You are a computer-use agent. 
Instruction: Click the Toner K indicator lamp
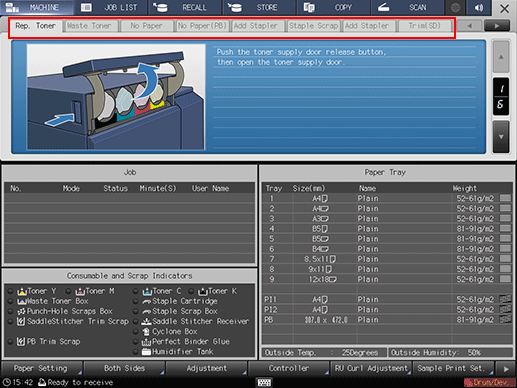point(191,291)
